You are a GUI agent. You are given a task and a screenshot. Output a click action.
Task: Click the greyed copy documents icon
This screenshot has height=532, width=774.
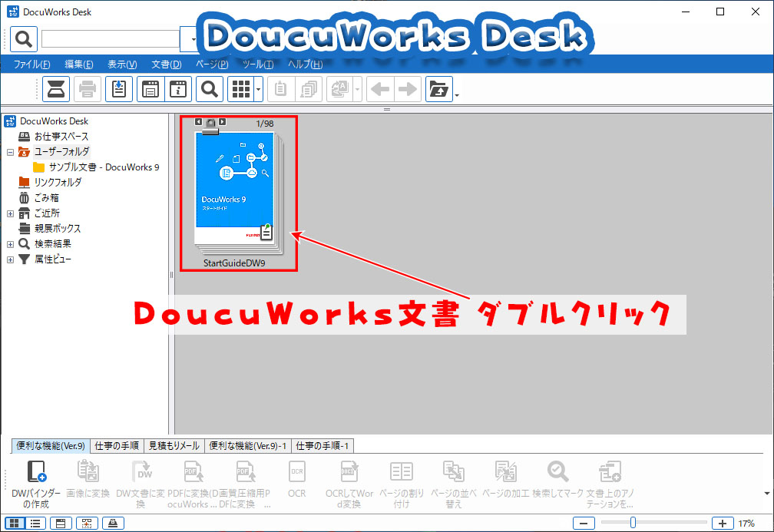[x=309, y=89]
